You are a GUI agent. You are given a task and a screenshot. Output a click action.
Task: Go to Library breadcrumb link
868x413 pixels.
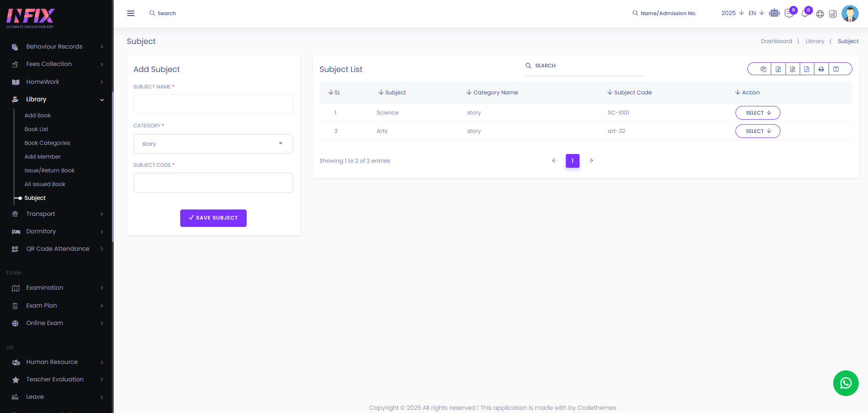pyautogui.click(x=815, y=41)
